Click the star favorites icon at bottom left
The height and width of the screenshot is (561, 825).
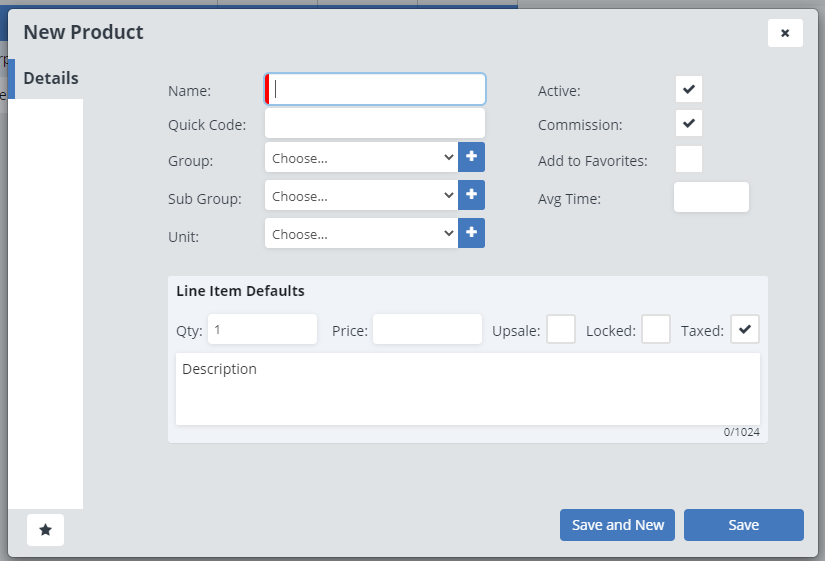coord(45,530)
